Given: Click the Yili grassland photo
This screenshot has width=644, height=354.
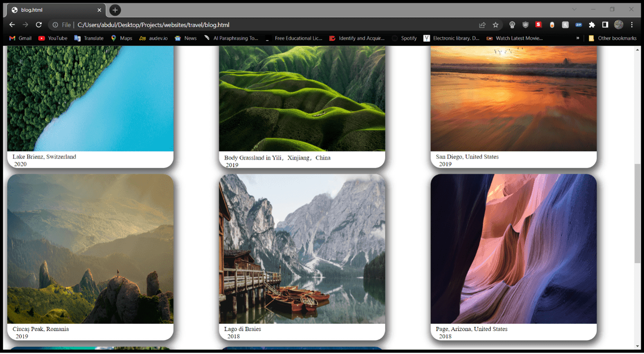Looking at the screenshot, I should [302, 98].
